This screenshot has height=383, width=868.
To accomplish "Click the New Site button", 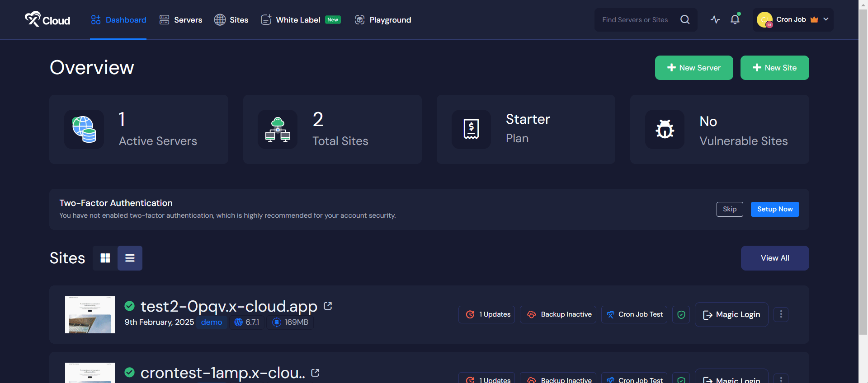I will (774, 68).
